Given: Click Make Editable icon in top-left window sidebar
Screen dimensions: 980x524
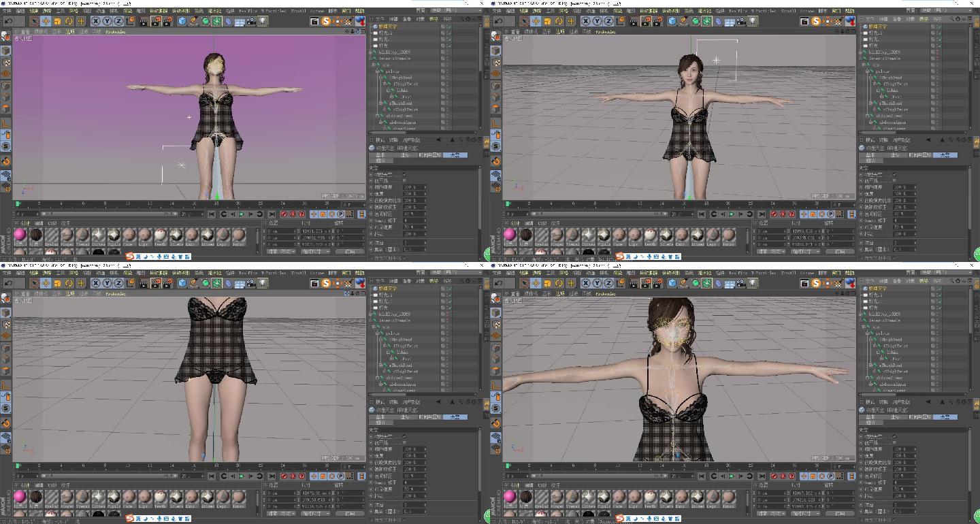Looking at the screenshot, I should tap(5, 37).
